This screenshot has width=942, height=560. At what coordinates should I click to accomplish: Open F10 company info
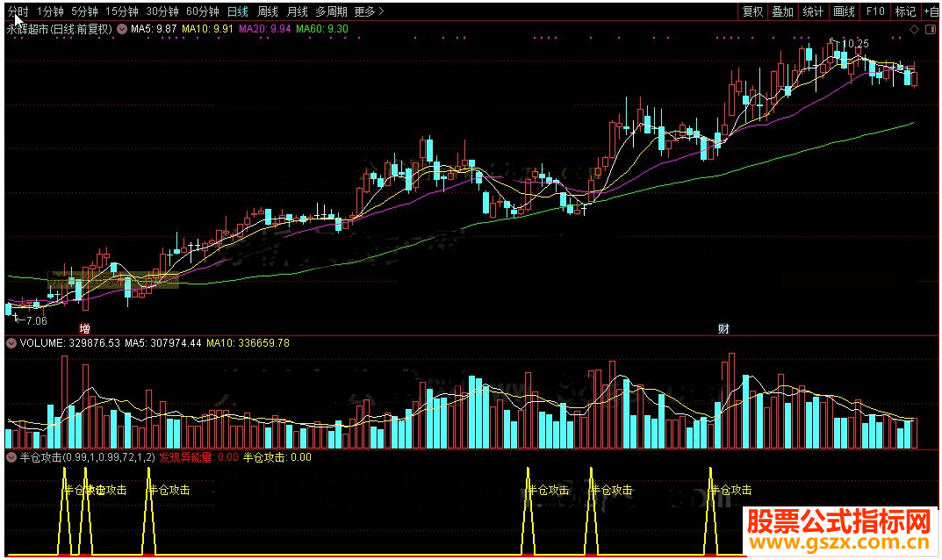tap(875, 11)
